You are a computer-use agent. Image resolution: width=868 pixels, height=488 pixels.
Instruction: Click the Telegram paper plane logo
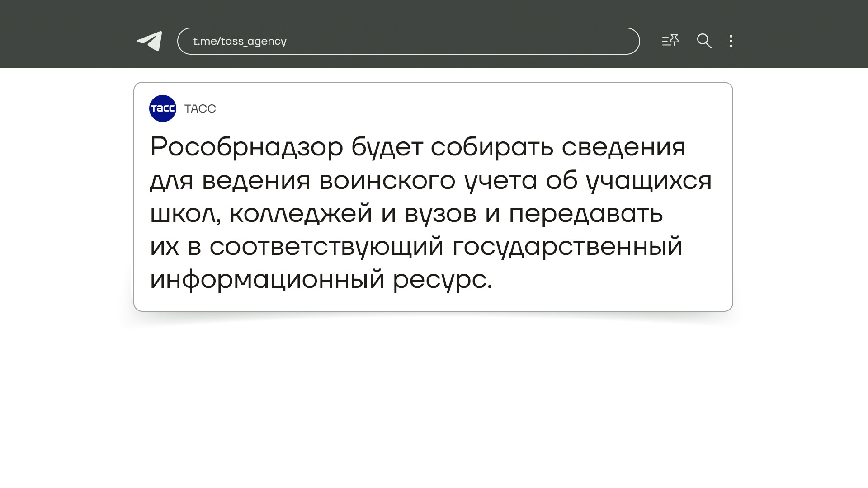tap(150, 41)
